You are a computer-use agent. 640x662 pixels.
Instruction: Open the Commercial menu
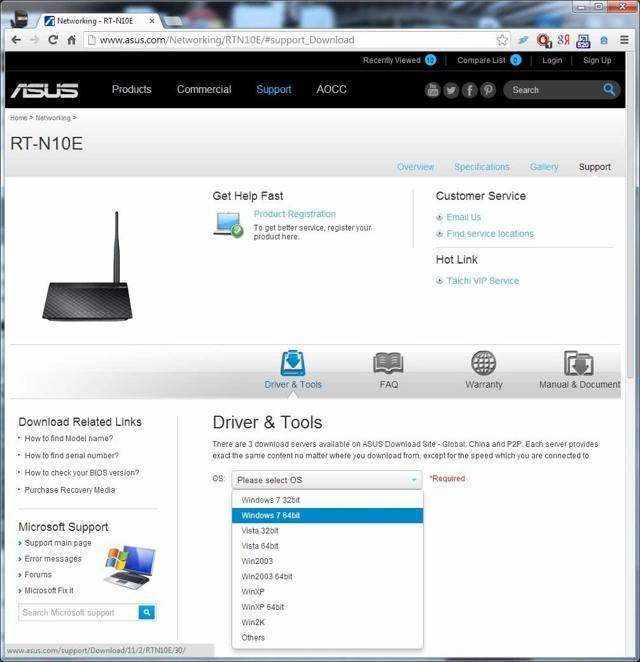(x=204, y=90)
